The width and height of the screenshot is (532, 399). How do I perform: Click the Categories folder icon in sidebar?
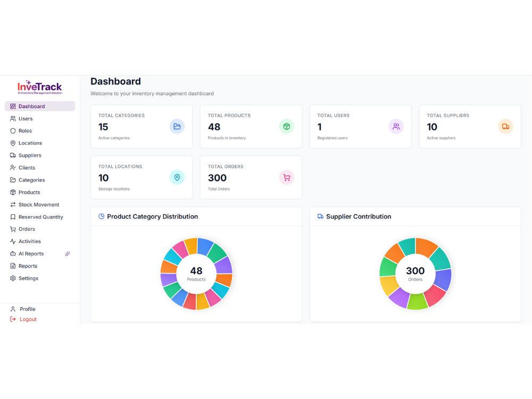tap(13, 180)
